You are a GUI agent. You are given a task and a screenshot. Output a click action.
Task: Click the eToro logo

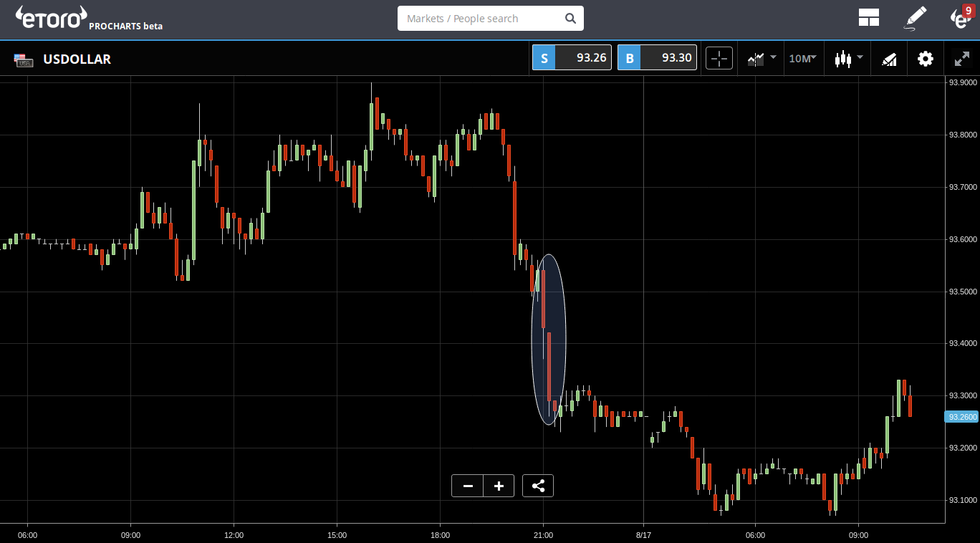(x=51, y=16)
